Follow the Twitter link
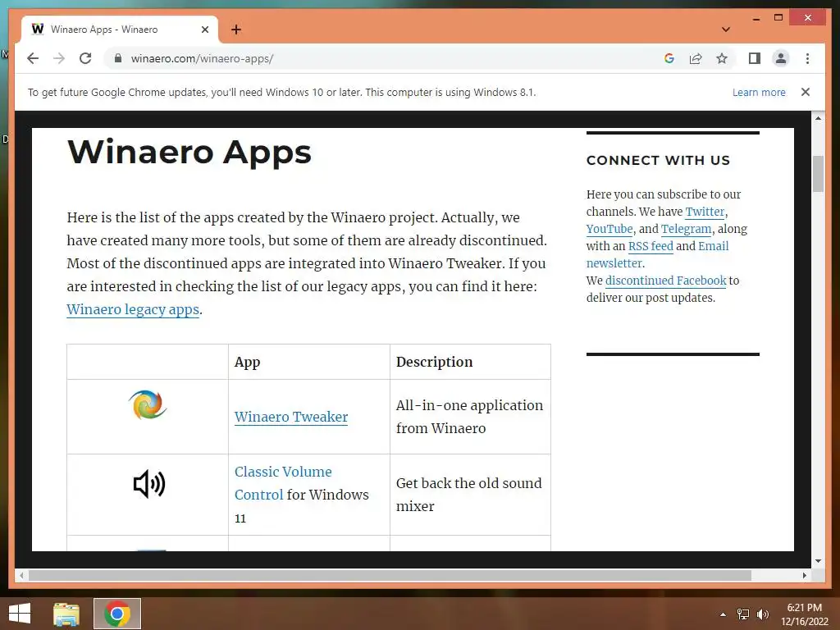The image size is (840, 630). pyautogui.click(x=705, y=212)
